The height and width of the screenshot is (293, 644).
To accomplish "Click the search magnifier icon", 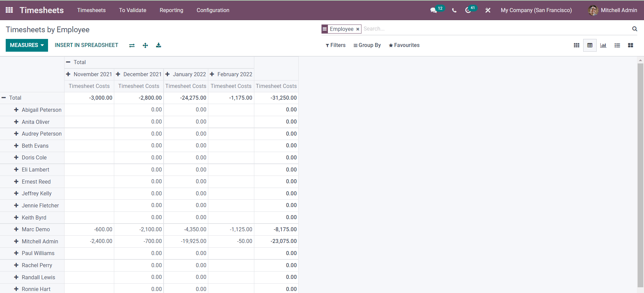I will tap(635, 29).
